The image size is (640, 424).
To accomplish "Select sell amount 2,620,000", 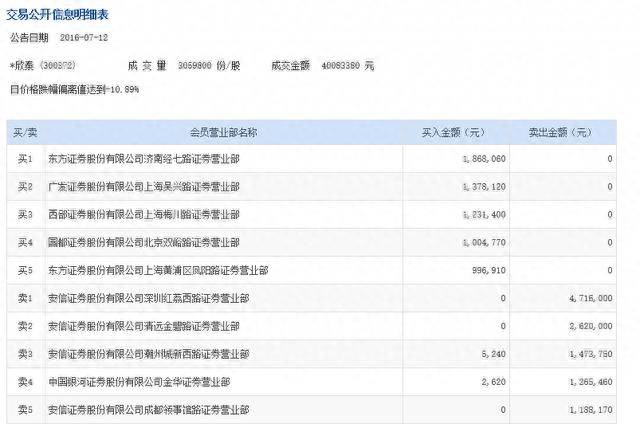I will tap(591, 326).
